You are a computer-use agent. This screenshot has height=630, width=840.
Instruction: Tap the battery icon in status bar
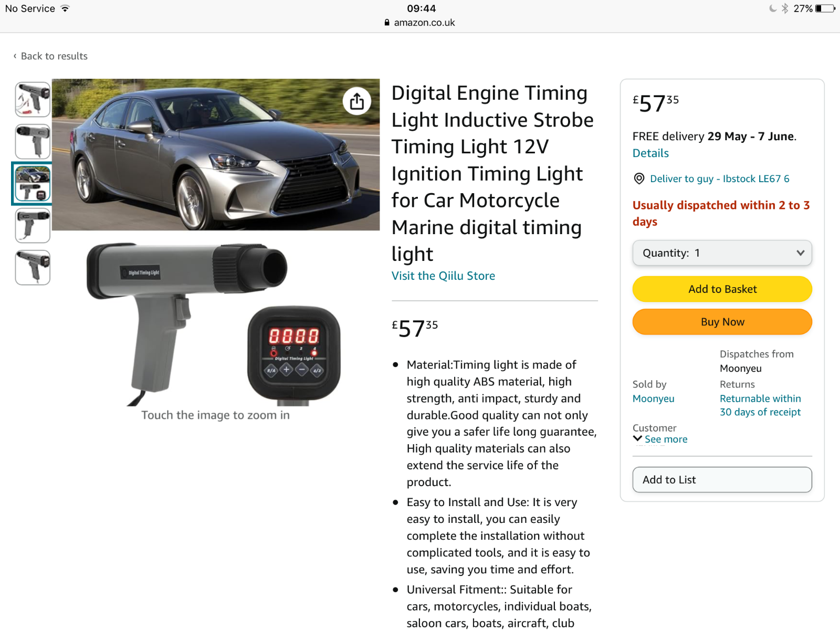coord(825,8)
